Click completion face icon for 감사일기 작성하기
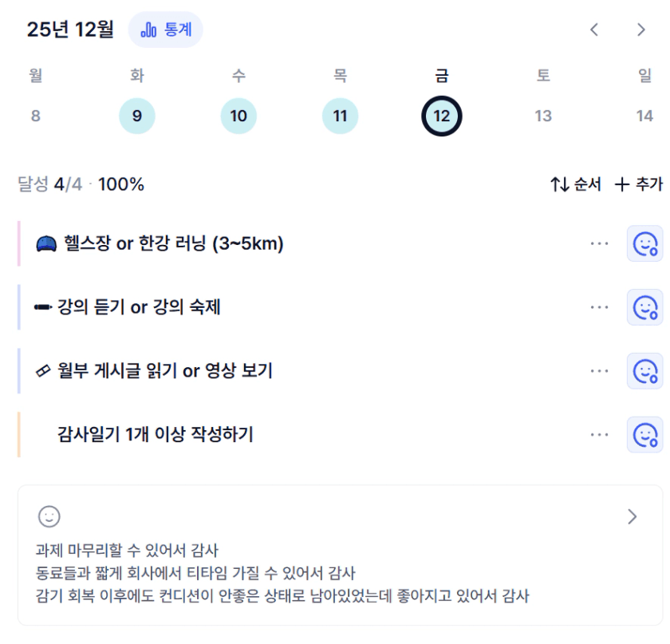Screen dimensions: 670x644 coord(644,435)
